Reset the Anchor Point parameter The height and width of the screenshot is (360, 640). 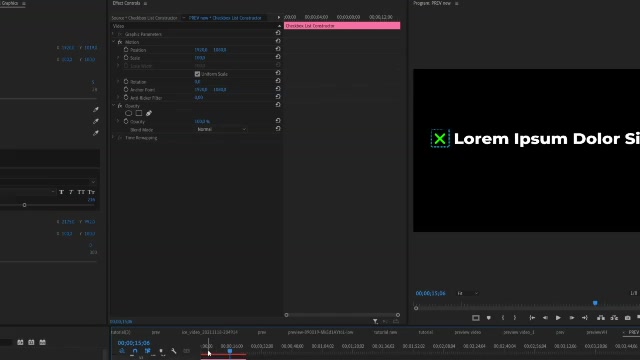pyautogui.click(x=278, y=89)
